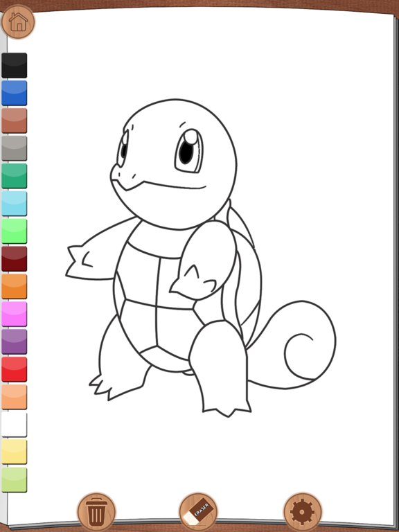Select the dark maroon color swatch
399x532 pixels.
[15, 259]
